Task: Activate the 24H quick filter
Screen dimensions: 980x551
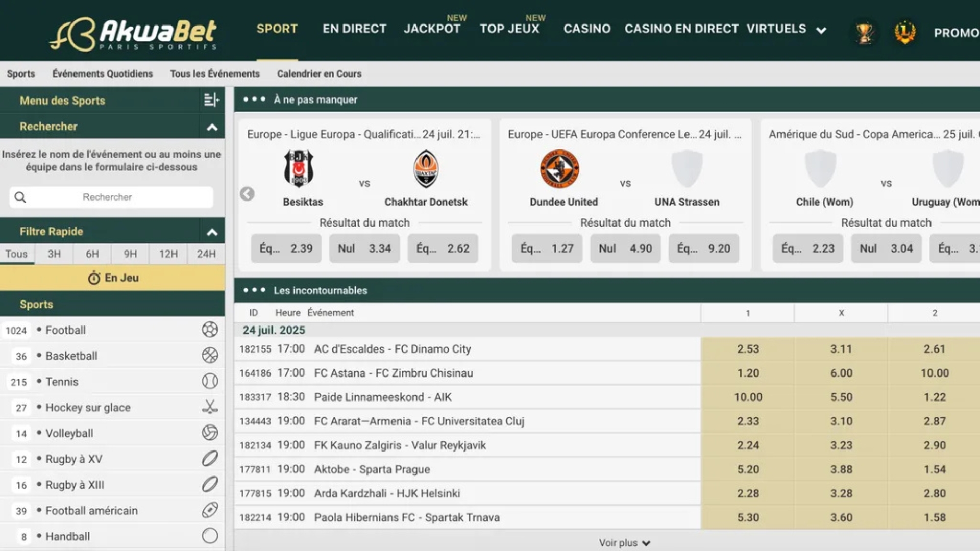Action: click(206, 254)
